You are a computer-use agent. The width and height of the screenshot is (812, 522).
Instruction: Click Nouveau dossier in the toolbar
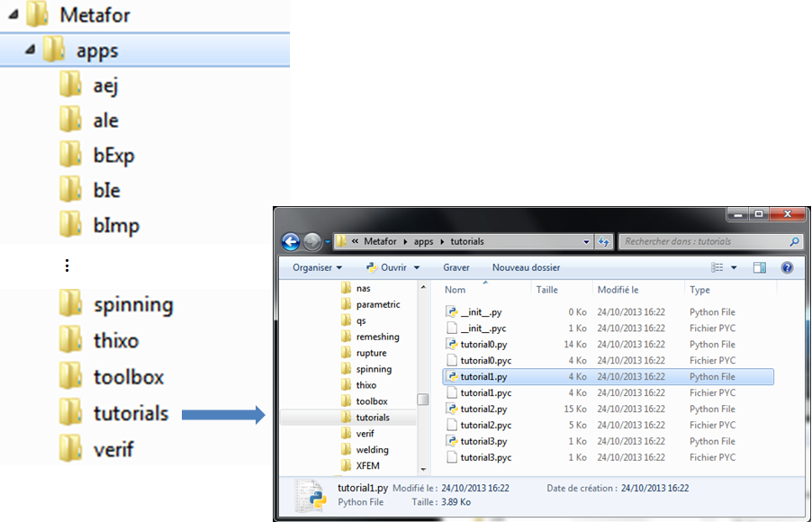click(x=526, y=267)
